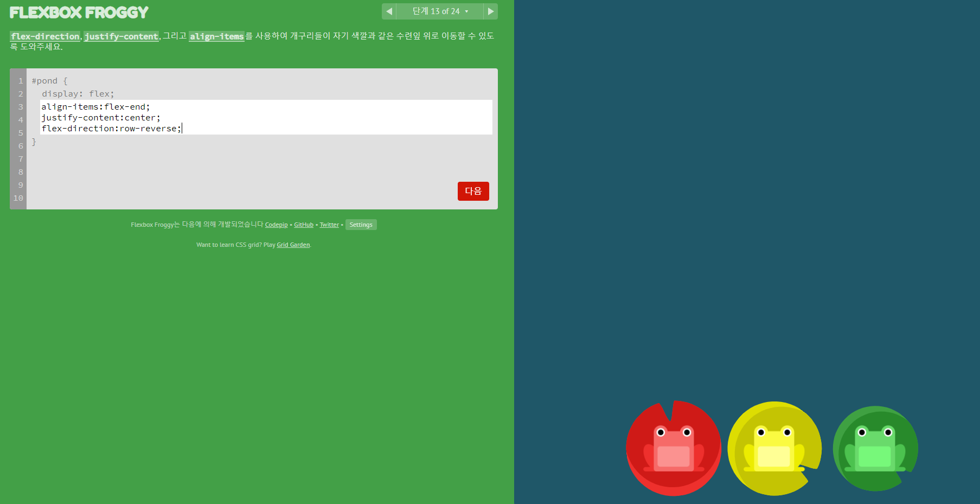Screen dimensions: 980x504
Task: Click the red 다음 button
Action: [x=473, y=191]
